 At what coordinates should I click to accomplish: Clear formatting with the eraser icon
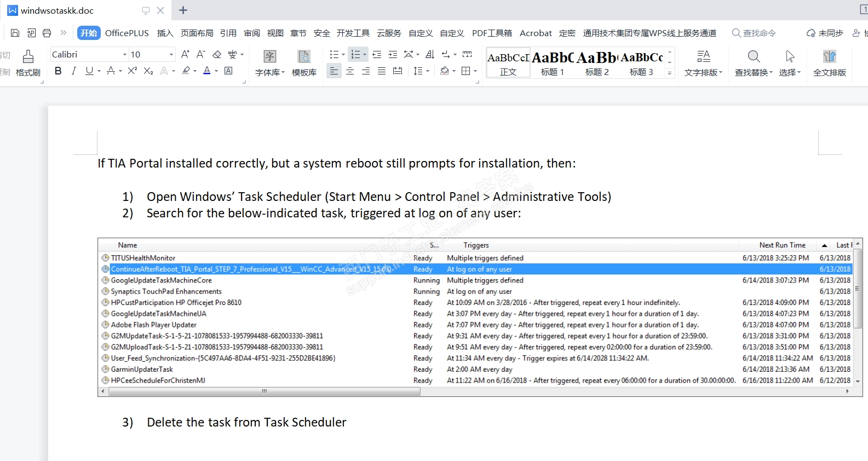217,54
